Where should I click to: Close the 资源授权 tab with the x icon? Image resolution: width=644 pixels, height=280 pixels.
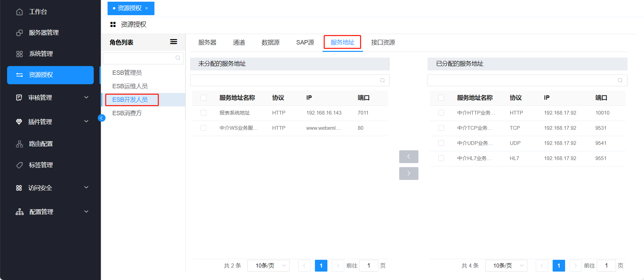pyautogui.click(x=147, y=8)
